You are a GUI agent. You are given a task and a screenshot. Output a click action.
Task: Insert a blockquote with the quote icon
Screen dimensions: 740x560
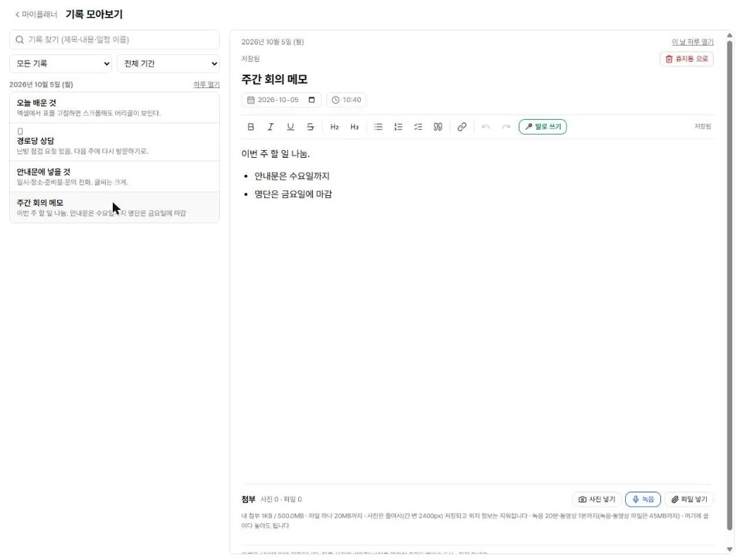click(438, 126)
